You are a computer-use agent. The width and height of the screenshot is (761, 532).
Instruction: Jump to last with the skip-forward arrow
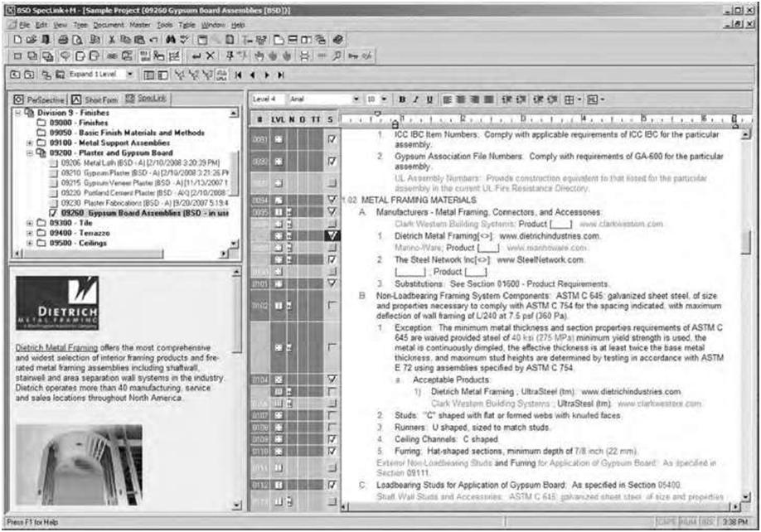point(281,75)
